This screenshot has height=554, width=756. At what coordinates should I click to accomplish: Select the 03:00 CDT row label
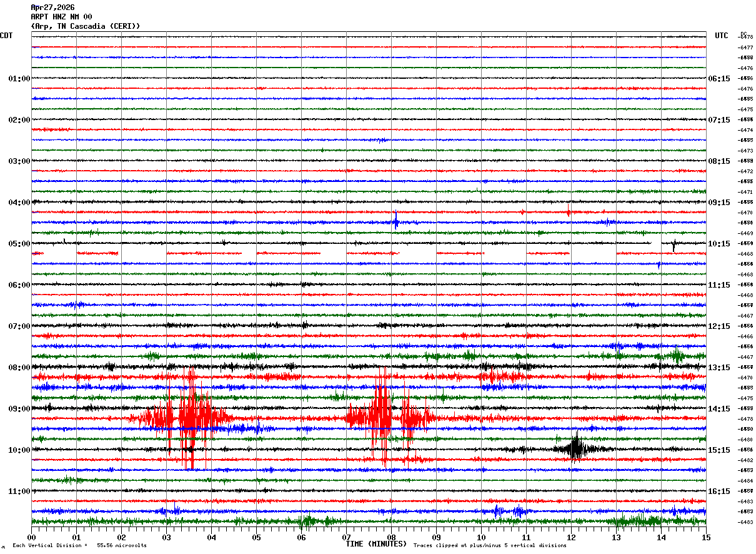(19, 161)
